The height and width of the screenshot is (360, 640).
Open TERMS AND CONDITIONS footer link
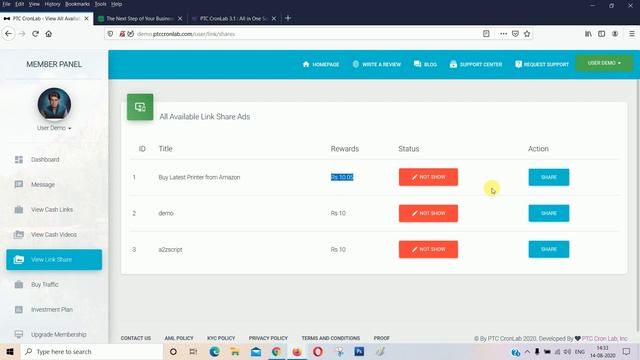point(331,338)
